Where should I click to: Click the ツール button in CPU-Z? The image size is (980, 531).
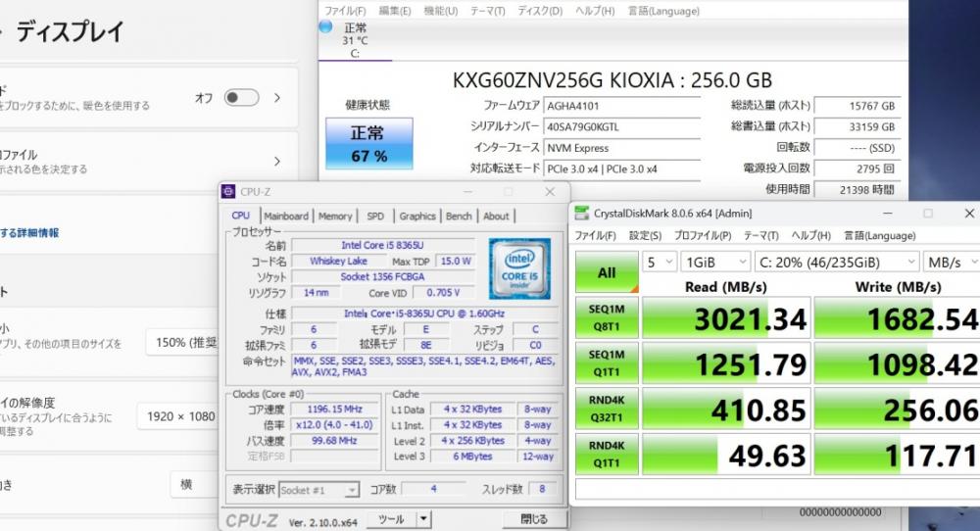[x=391, y=518]
